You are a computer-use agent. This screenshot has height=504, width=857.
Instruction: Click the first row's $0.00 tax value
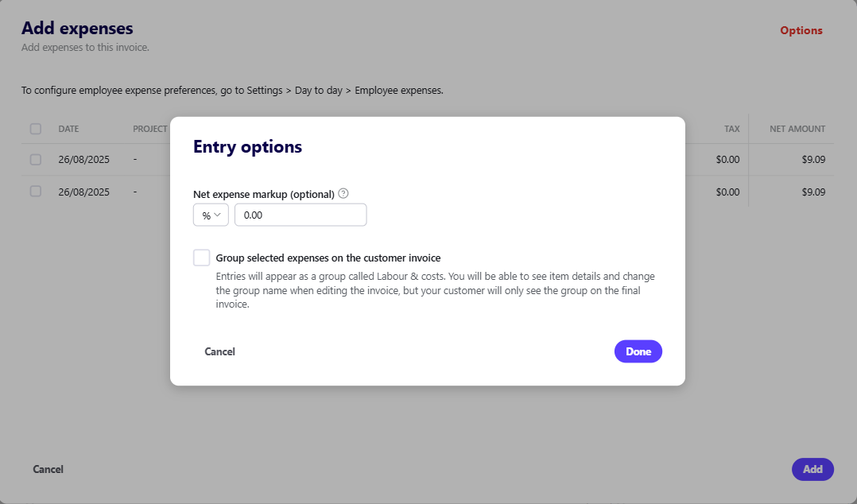coord(727,160)
